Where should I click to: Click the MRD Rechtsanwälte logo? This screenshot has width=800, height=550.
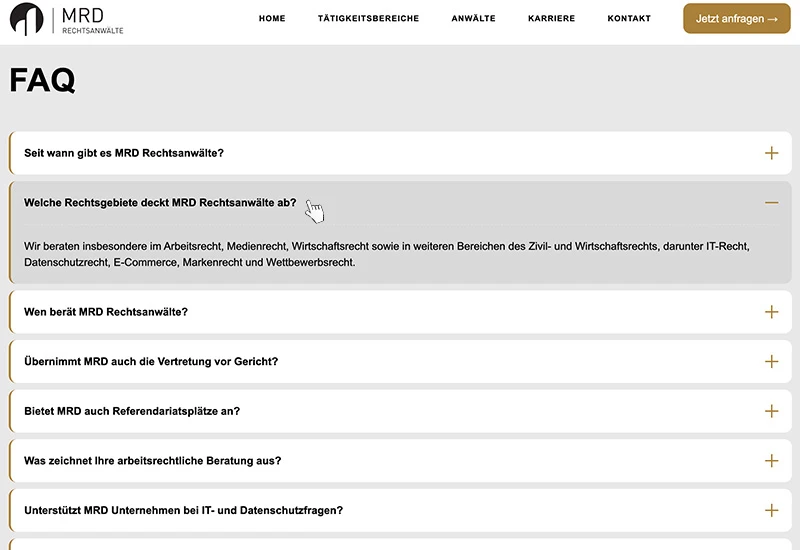click(x=67, y=19)
